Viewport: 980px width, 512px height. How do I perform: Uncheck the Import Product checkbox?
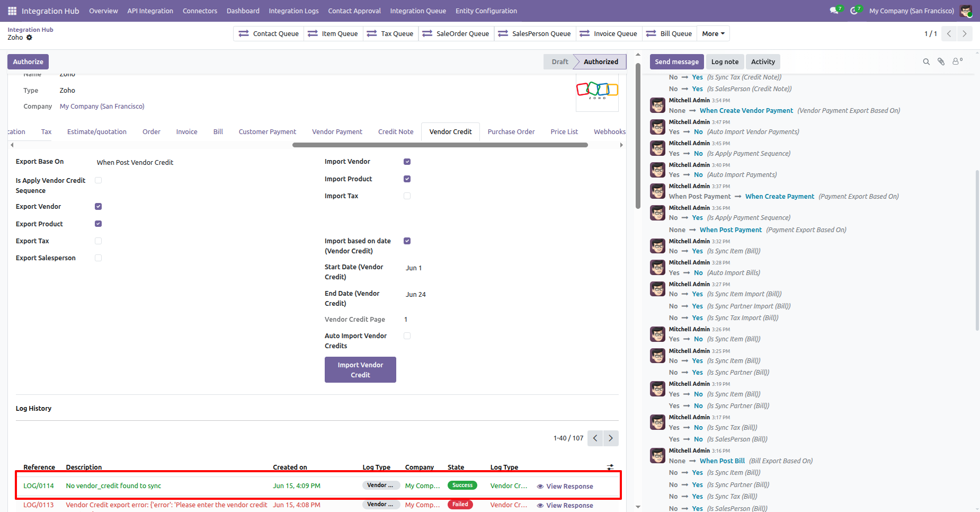click(x=407, y=179)
